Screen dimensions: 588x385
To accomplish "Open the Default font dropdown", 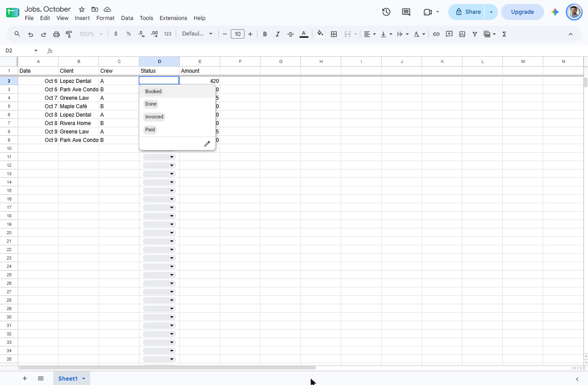I will pos(197,34).
